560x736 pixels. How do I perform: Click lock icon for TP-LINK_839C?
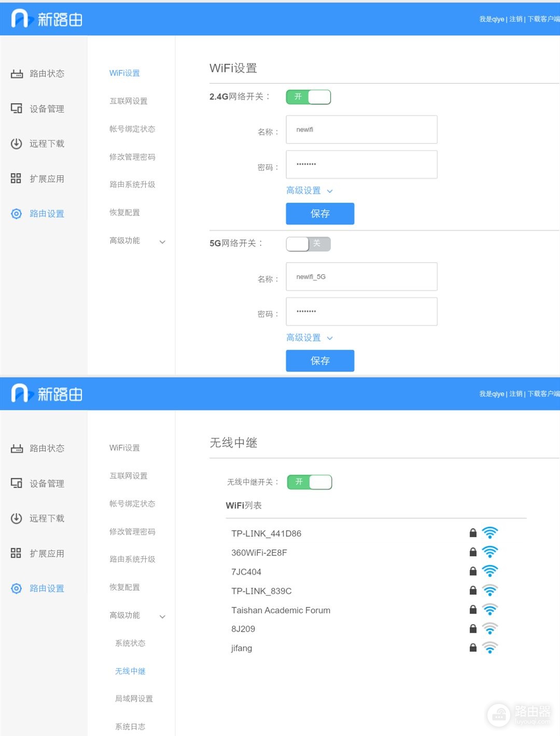(x=473, y=590)
